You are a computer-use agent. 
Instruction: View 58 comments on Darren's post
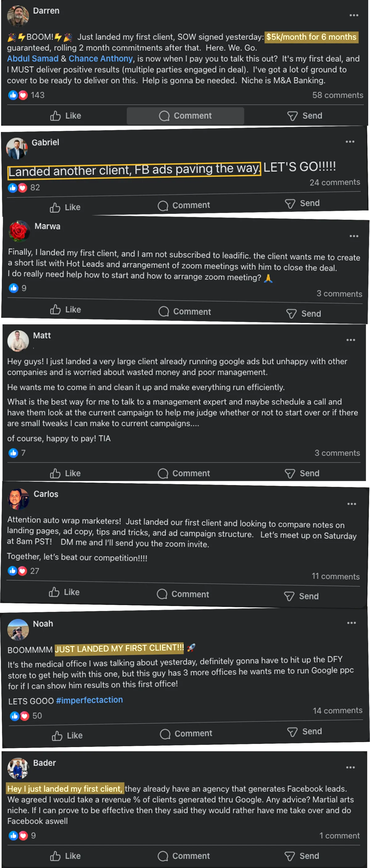337,95
